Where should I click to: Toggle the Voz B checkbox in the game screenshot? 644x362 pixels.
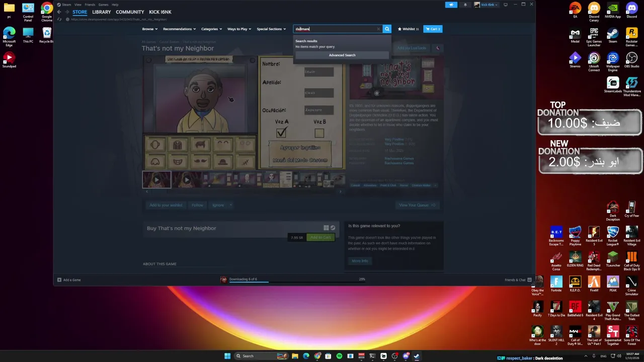(x=319, y=133)
